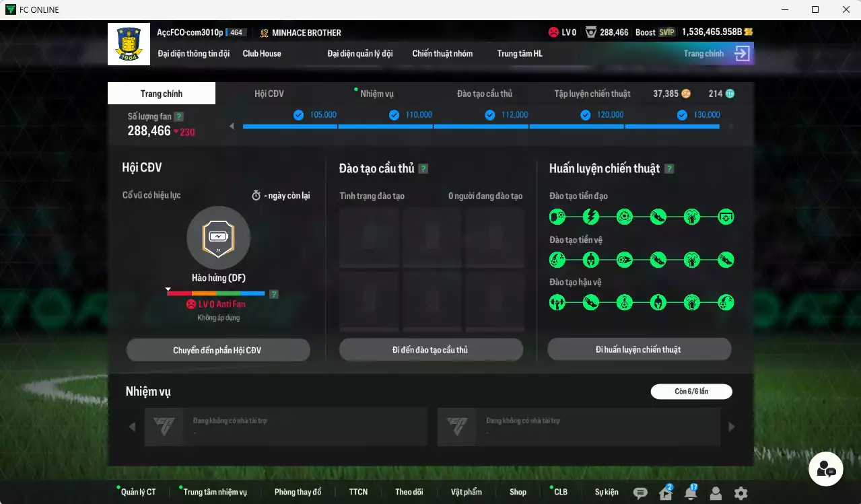This screenshot has width=861, height=504.
Task: Select the 130,000 fan milestone checkmark
Action: [682, 115]
